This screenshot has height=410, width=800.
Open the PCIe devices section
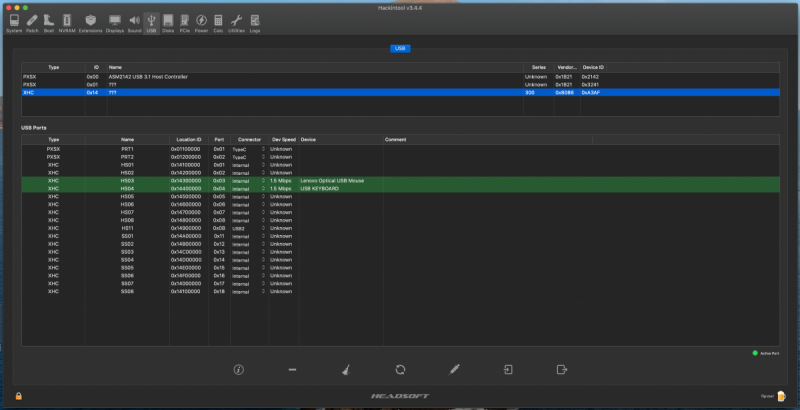[185, 23]
